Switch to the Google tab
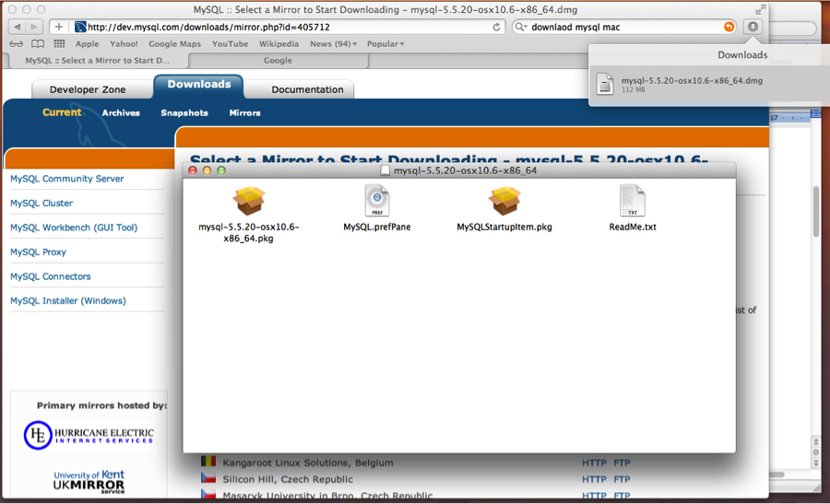This screenshot has width=830, height=504. pyautogui.click(x=278, y=61)
